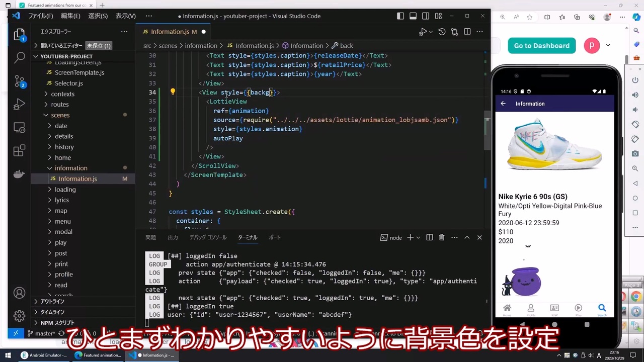The image size is (644, 362).
Task: Tap the Search tab in emulator bottom navigation
Action: [602, 310]
